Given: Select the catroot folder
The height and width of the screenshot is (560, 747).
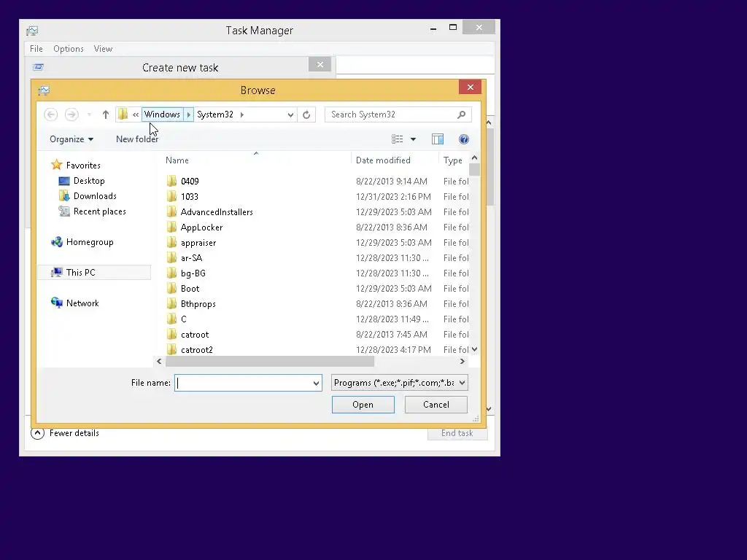Looking at the screenshot, I should coord(195,334).
